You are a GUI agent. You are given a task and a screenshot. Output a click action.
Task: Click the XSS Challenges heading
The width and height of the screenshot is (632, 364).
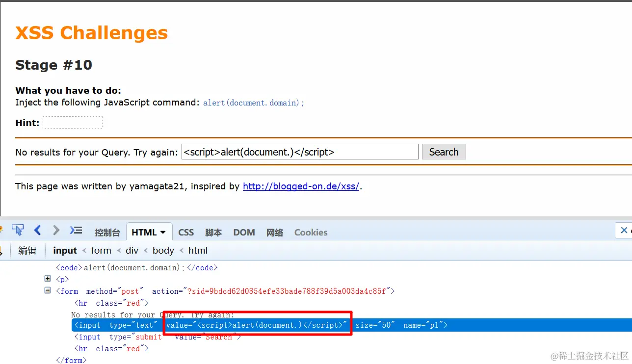click(x=91, y=33)
